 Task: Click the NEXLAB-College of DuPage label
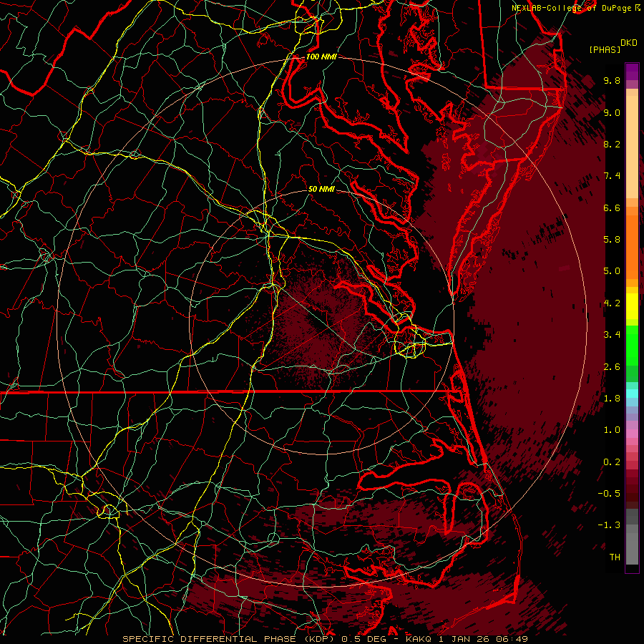(574, 8)
